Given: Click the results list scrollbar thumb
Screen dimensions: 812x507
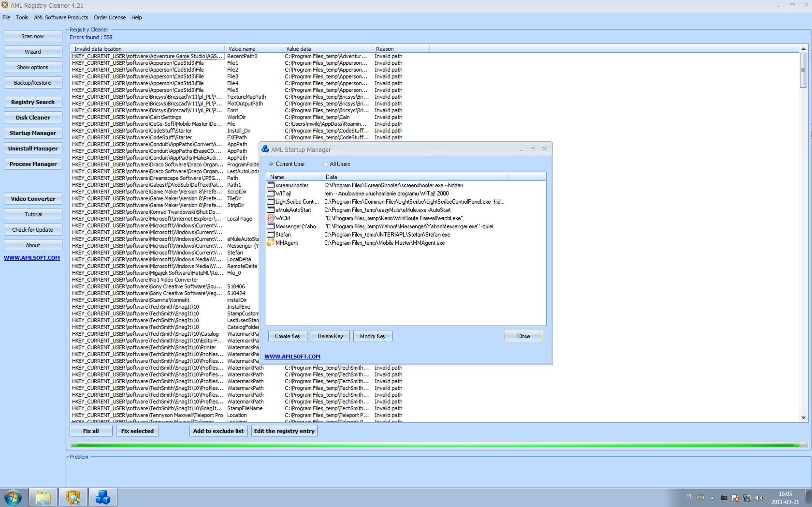Looking at the screenshot, I should [803, 70].
